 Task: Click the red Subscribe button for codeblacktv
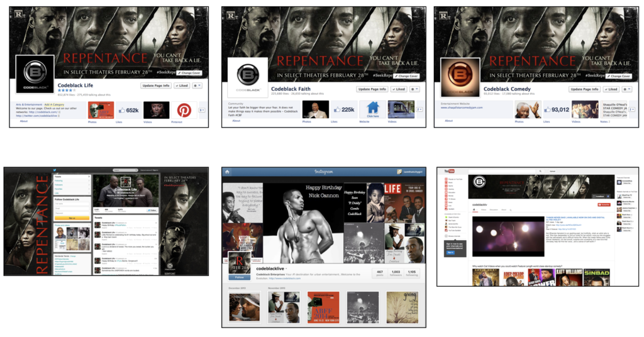(x=604, y=204)
